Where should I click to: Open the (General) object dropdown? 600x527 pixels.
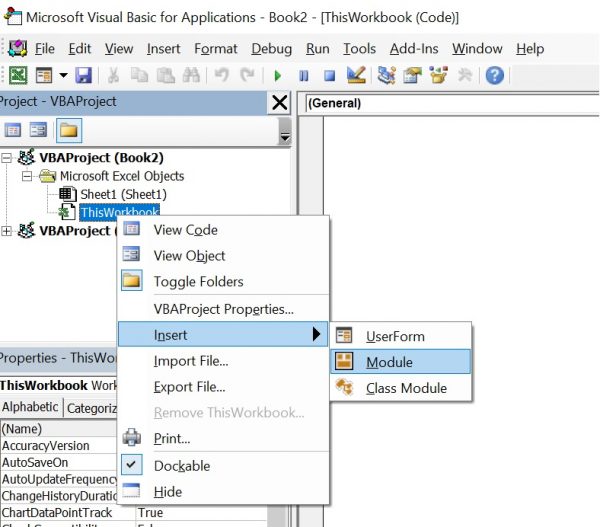445,103
